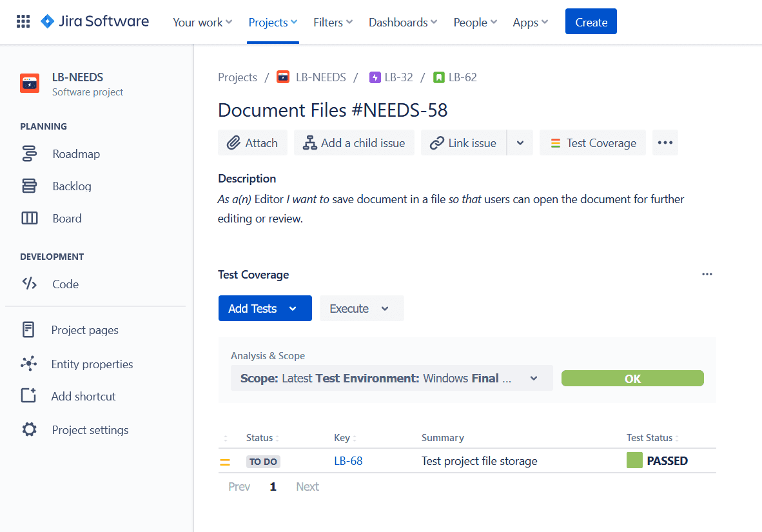Click the Attach button
Image resolution: width=762 pixels, height=532 pixels.
[x=253, y=143]
